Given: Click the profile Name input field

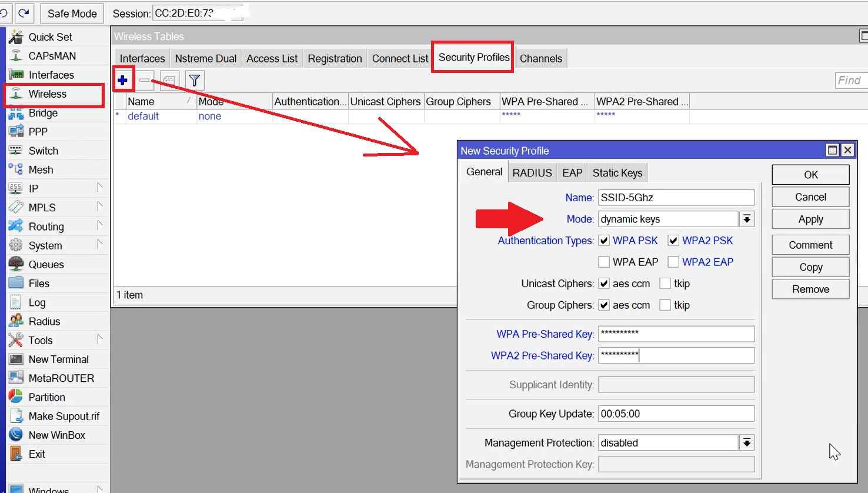Looking at the screenshot, I should 676,198.
